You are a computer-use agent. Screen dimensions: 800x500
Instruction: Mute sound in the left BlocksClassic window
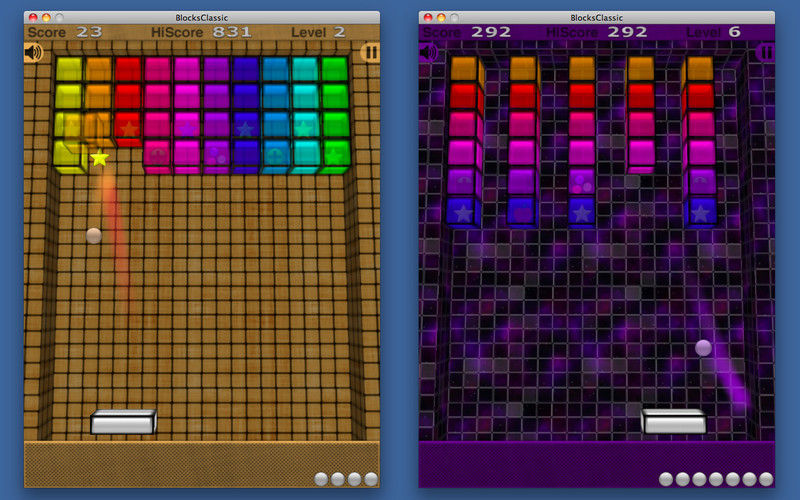click(x=34, y=53)
